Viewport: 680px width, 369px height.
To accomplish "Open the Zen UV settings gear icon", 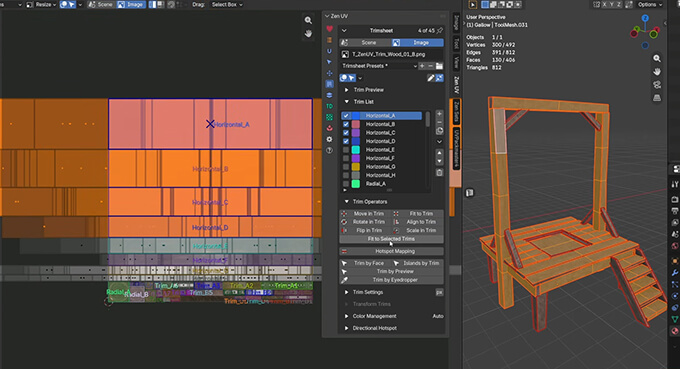I will click(329, 139).
